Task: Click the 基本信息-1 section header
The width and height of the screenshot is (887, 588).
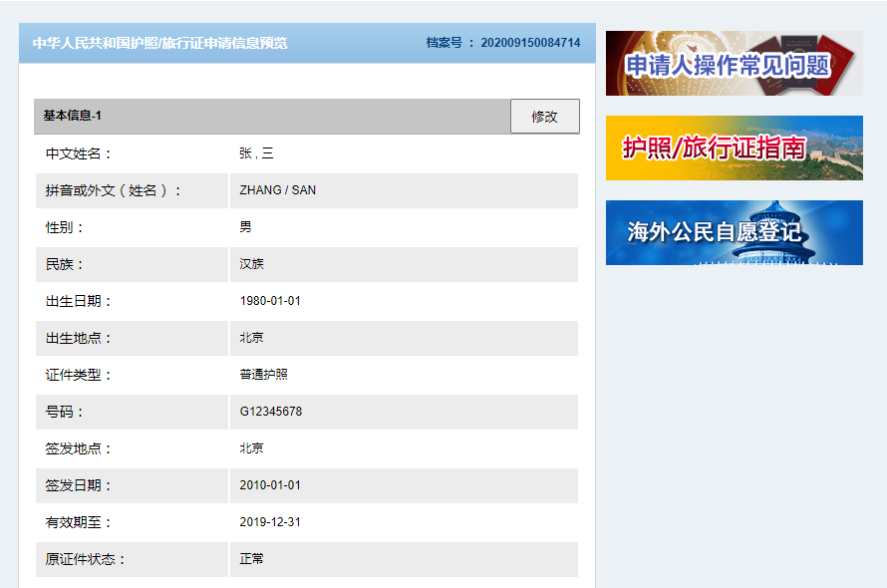Action: [x=73, y=116]
